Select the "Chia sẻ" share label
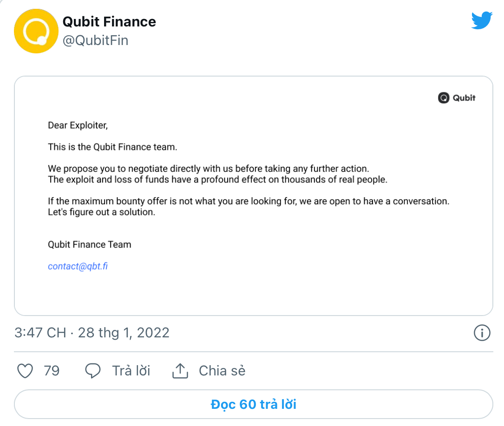 222,371
